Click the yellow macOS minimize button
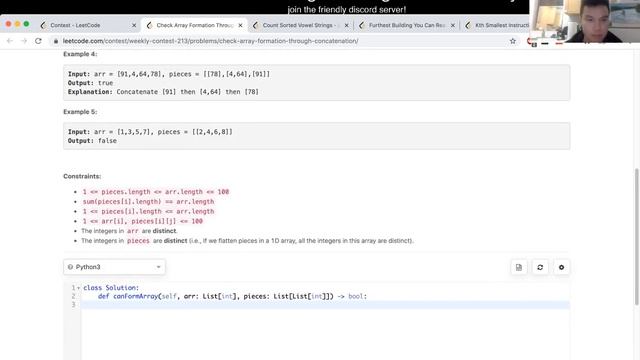This screenshot has height=360, width=640. (x=17, y=24)
